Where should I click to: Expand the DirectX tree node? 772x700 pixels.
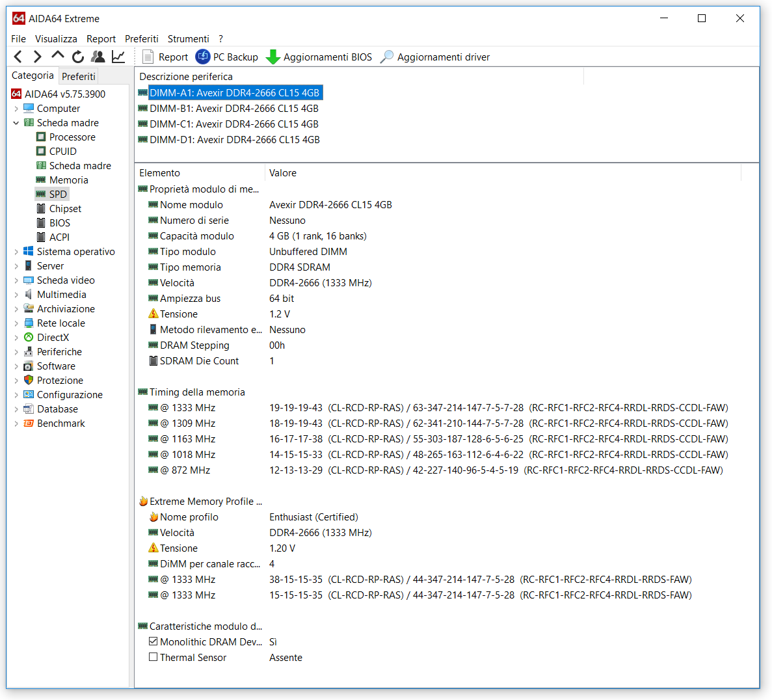point(16,338)
